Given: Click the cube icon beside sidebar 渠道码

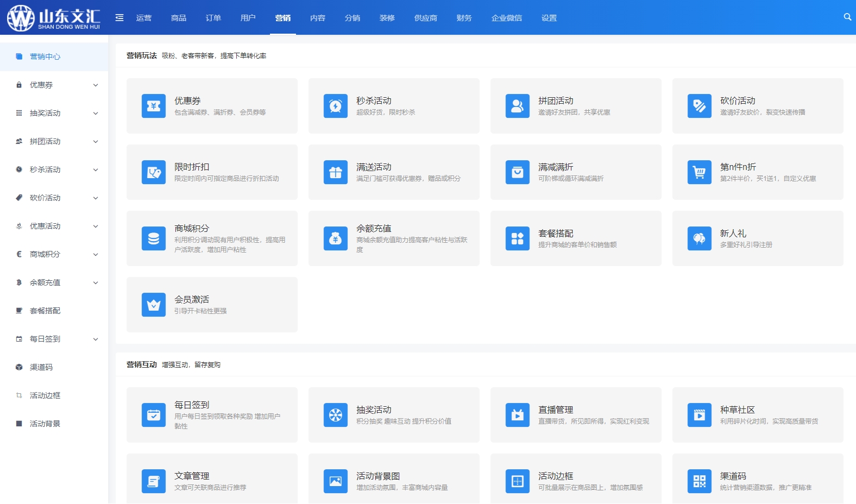Looking at the screenshot, I should (19, 367).
